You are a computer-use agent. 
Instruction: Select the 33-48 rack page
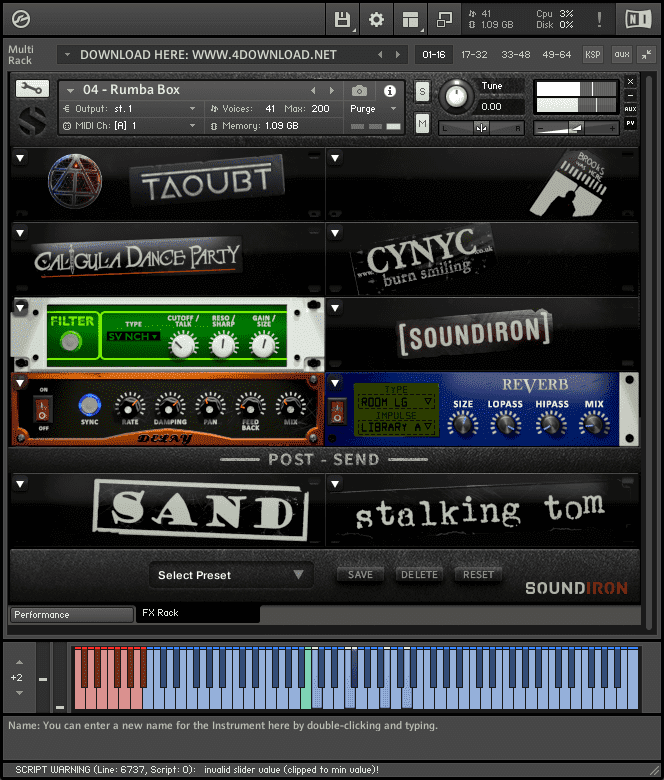tap(516, 55)
